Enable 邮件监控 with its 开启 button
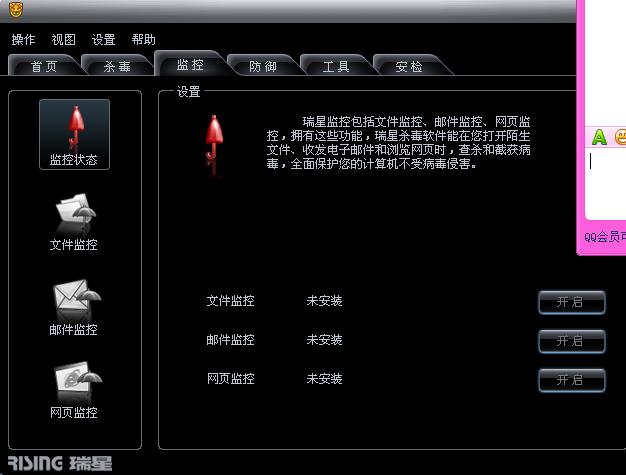Screen dimensions: 626x475 click(x=572, y=341)
